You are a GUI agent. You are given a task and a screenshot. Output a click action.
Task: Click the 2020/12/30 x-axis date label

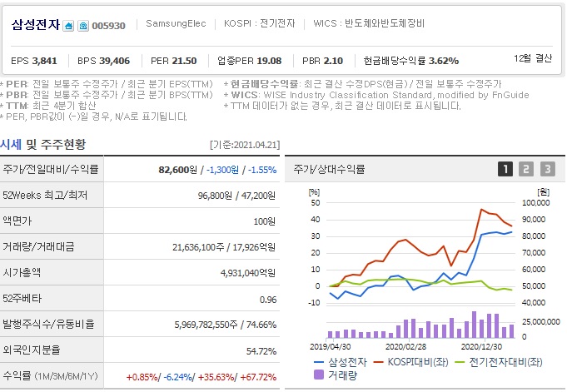click(481, 347)
